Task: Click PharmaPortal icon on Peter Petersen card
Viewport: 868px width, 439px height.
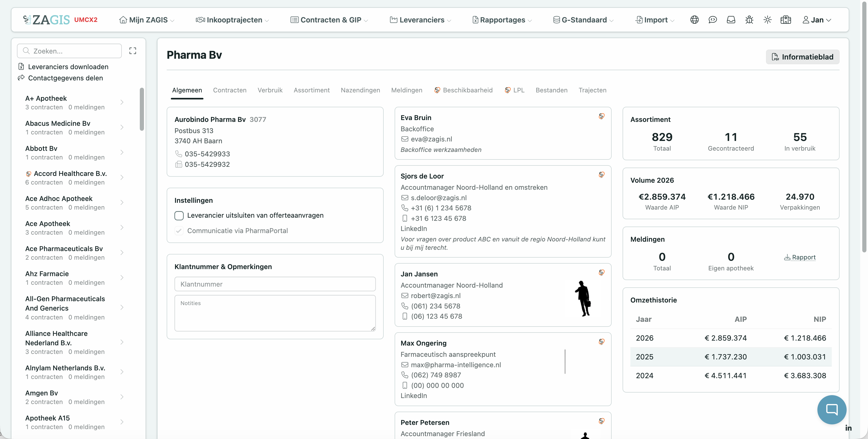Action: [601, 421]
